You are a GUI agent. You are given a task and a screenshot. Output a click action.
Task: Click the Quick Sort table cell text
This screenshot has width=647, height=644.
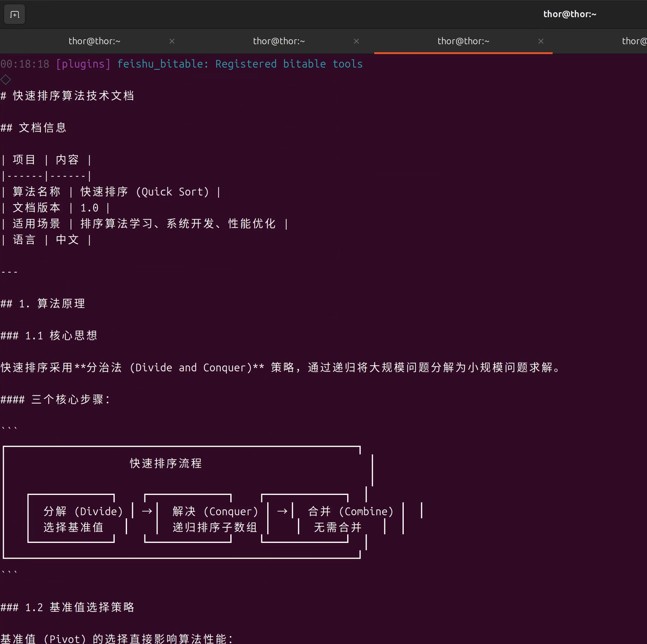point(172,192)
